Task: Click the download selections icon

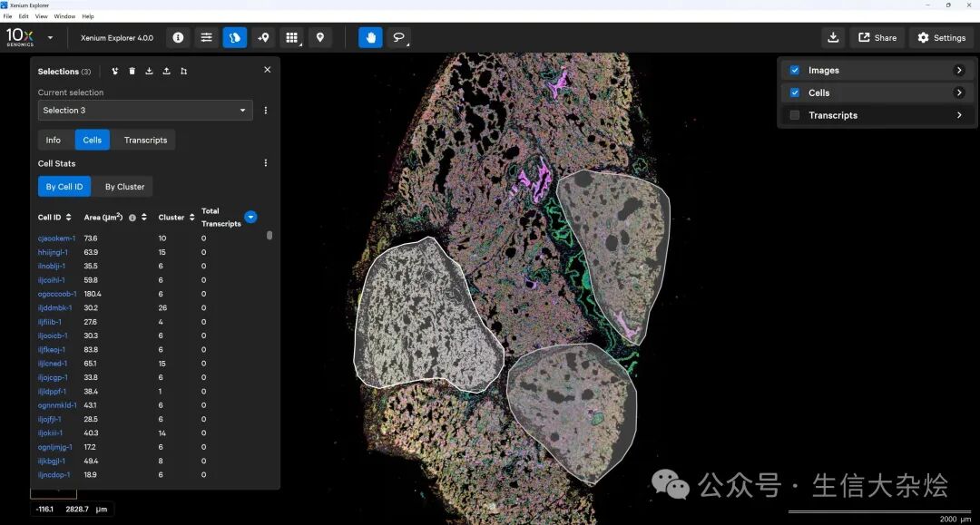Action: [149, 71]
